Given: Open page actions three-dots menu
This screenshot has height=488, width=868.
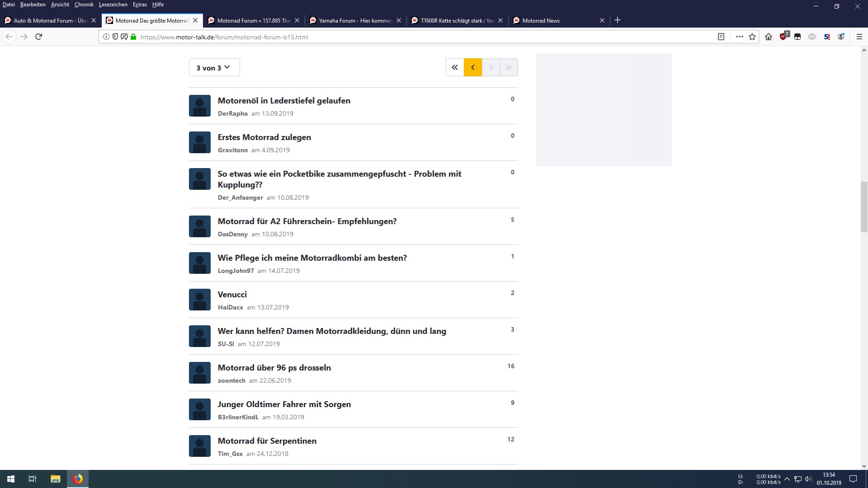Looking at the screenshot, I should coord(739,37).
